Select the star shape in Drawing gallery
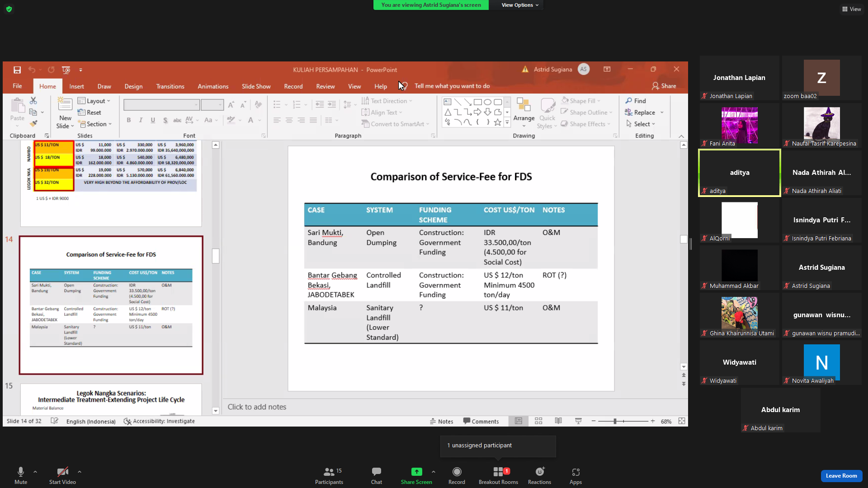This screenshot has height=488, width=868. click(497, 122)
